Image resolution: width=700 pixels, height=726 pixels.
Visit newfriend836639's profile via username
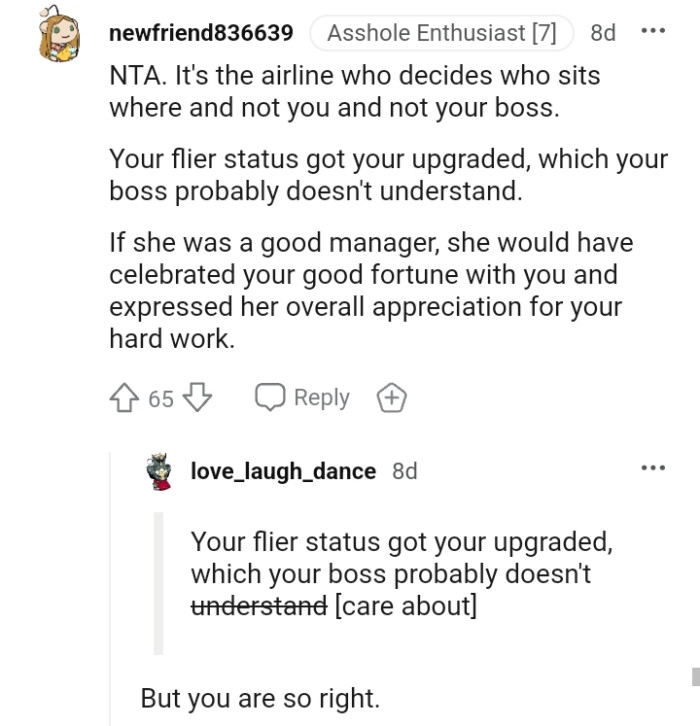tap(200, 33)
